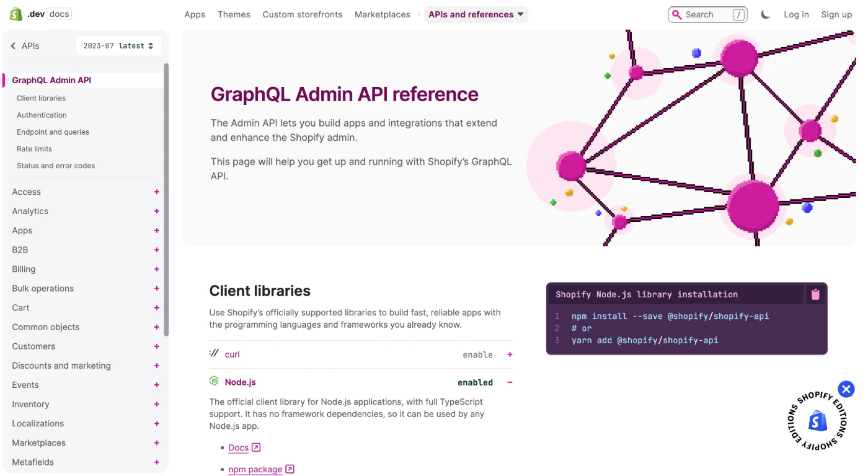Close the Shopify Editions badge
The width and height of the screenshot is (868, 476).
tap(846, 389)
